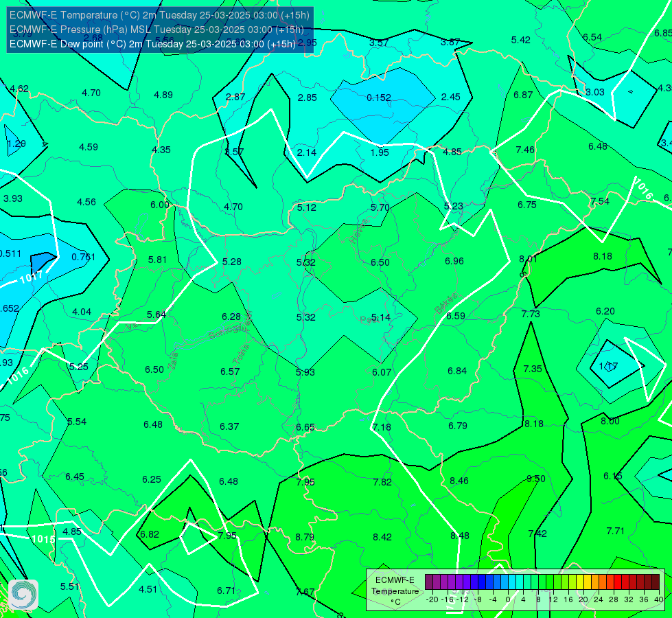Screen dimensions: 672x618
Task: Click the temperature value 7.35
Action: 533,369
